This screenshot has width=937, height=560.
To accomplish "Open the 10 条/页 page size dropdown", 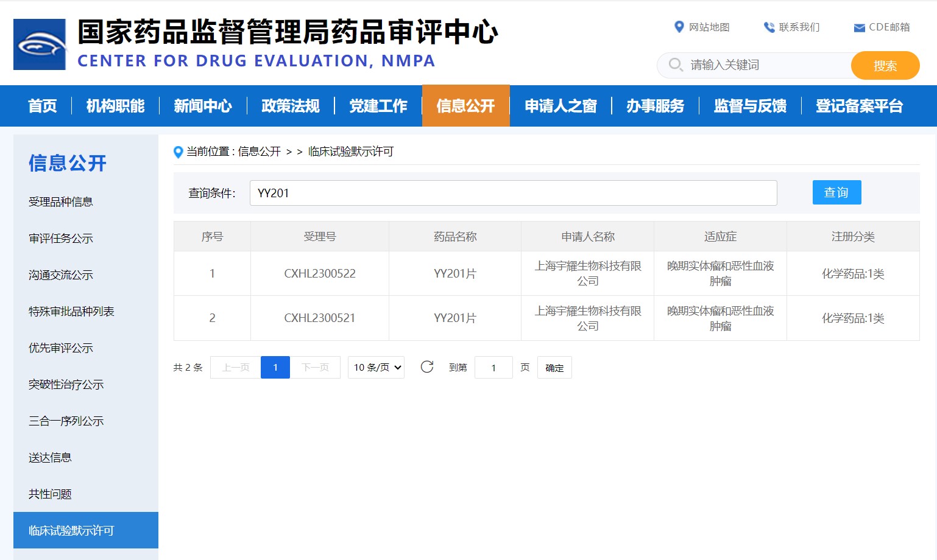I will [376, 368].
